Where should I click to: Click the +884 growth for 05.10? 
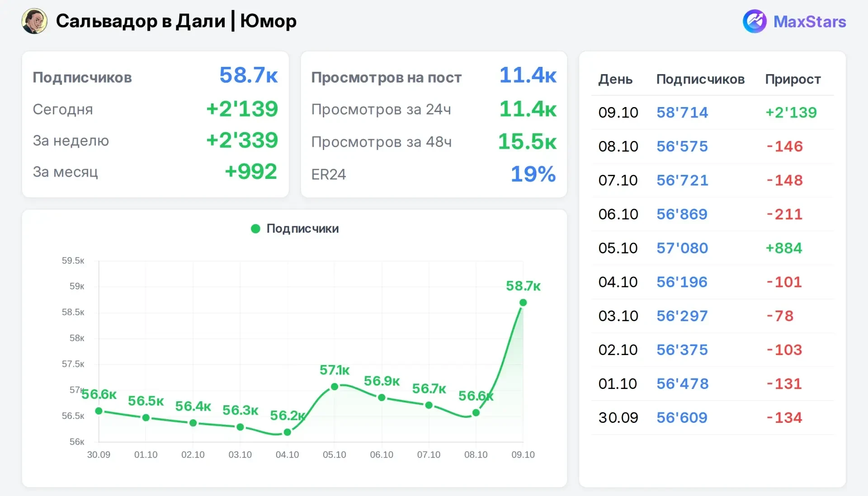click(784, 248)
